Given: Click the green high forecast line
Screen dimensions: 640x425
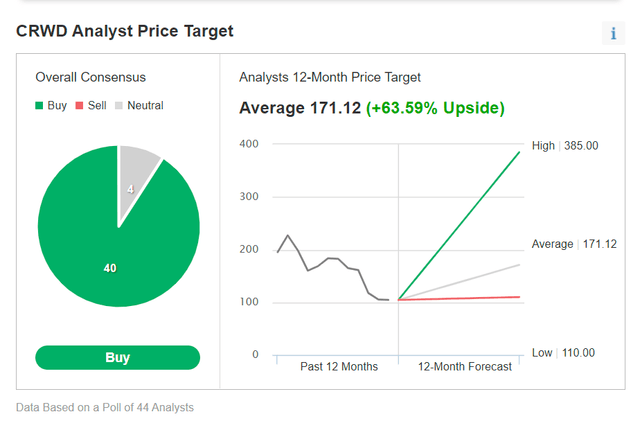Looking at the screenshot, I should 460,225.
